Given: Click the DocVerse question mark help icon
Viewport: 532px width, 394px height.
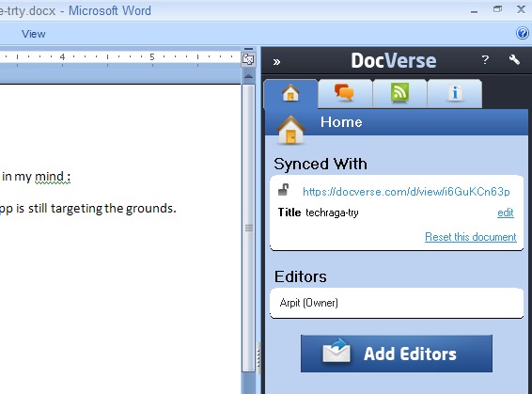Looking at the screenshot, I should [486, 60].
